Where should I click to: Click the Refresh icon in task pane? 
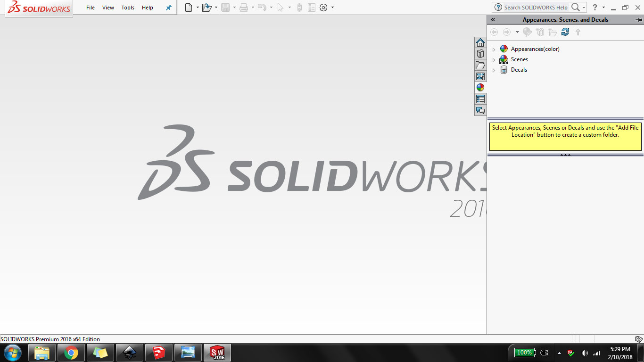[x=565, y=32]
